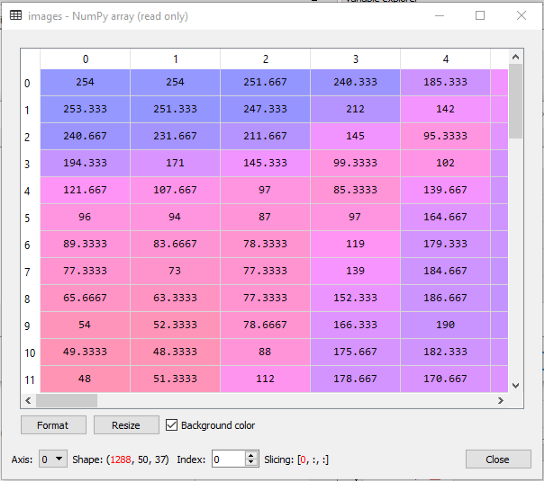Click the array table icon in title bar
This screenshot has width=544, height=481.
(16, 16)
